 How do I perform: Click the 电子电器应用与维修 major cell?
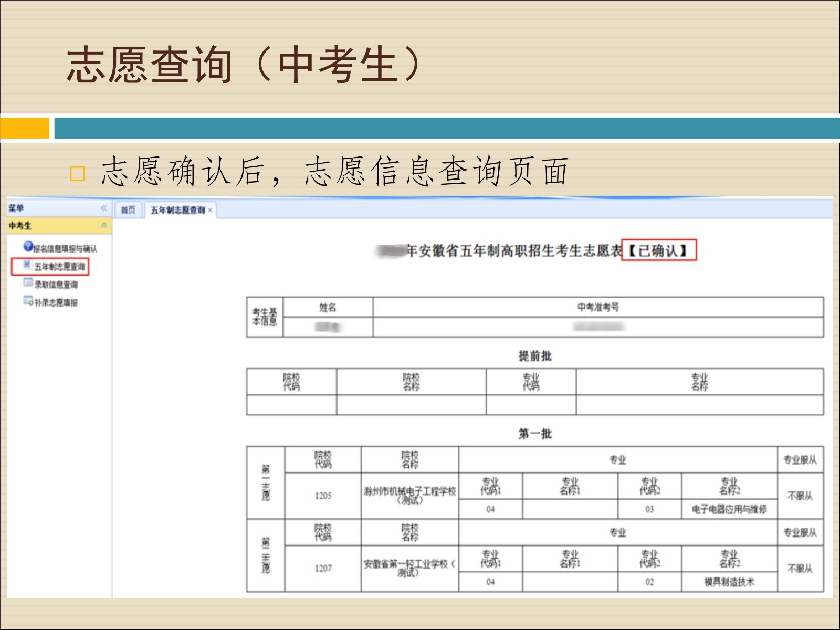[729, 509]
